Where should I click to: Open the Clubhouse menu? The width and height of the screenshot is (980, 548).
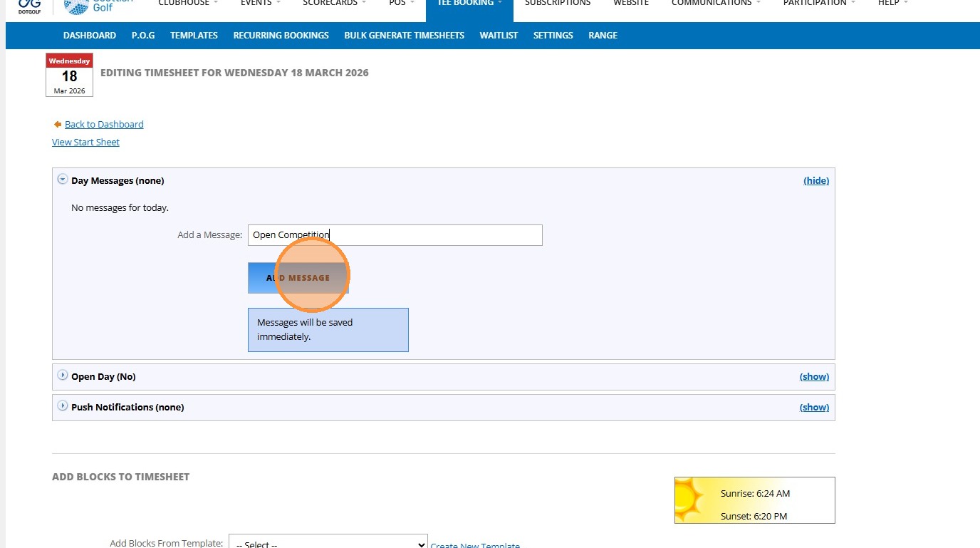[188, 4]
